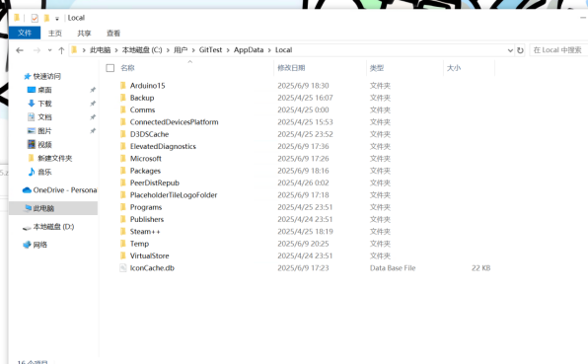Open the View (查看) ribbon tab
Image resolution: width=588 pixels, height=364 pixels.
click(x=113, y=33)
